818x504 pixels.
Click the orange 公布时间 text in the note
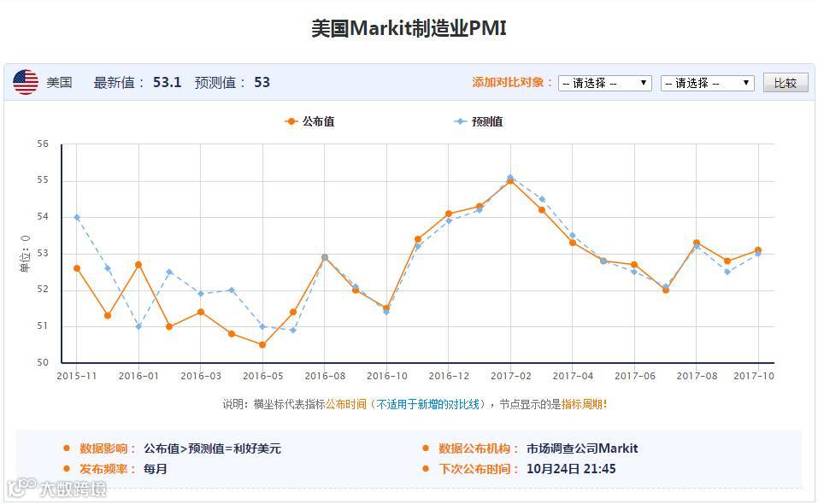(x=346, y=404)
